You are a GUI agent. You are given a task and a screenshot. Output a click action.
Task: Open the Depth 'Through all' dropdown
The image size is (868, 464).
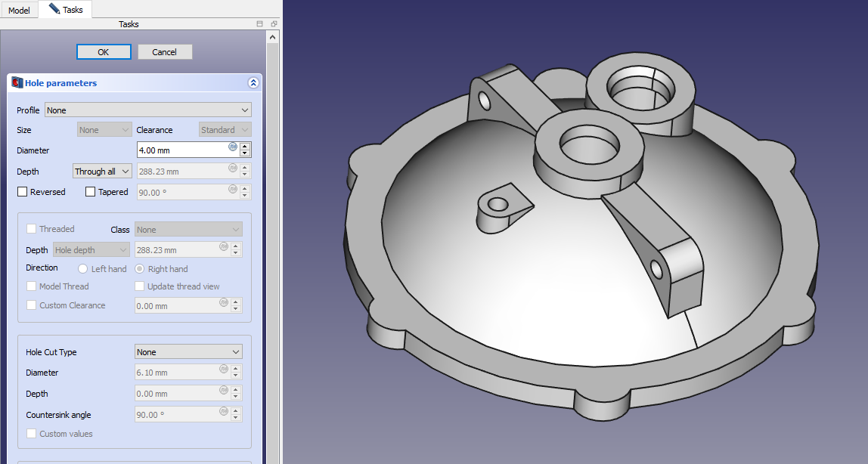click(x=102, y=172)
